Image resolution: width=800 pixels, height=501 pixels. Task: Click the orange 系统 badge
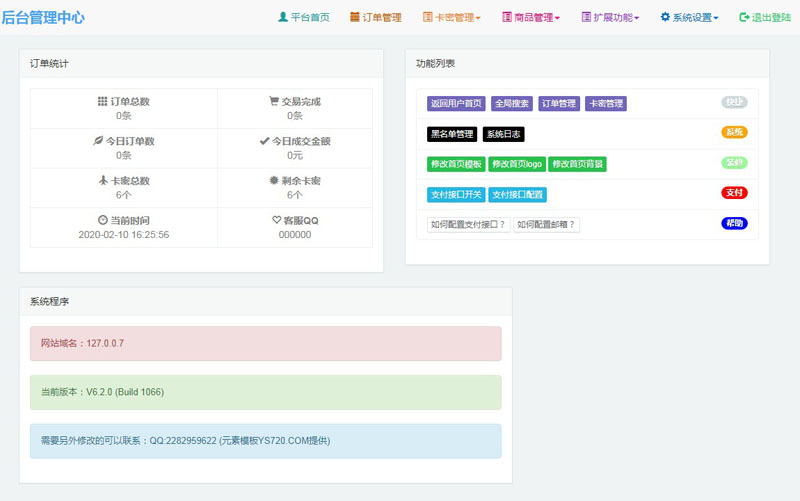coord(734,132)
